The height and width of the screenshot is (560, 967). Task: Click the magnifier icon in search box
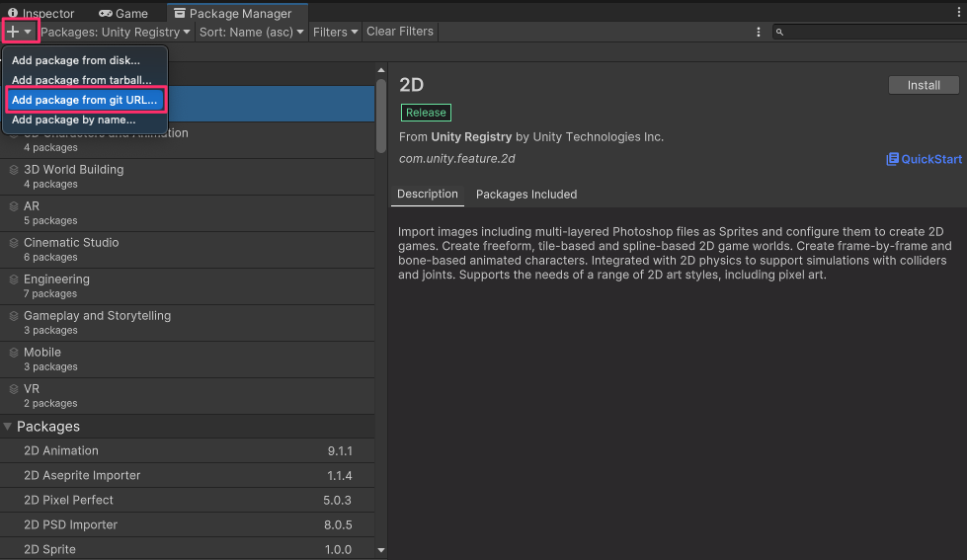click(x=779, y=32)
